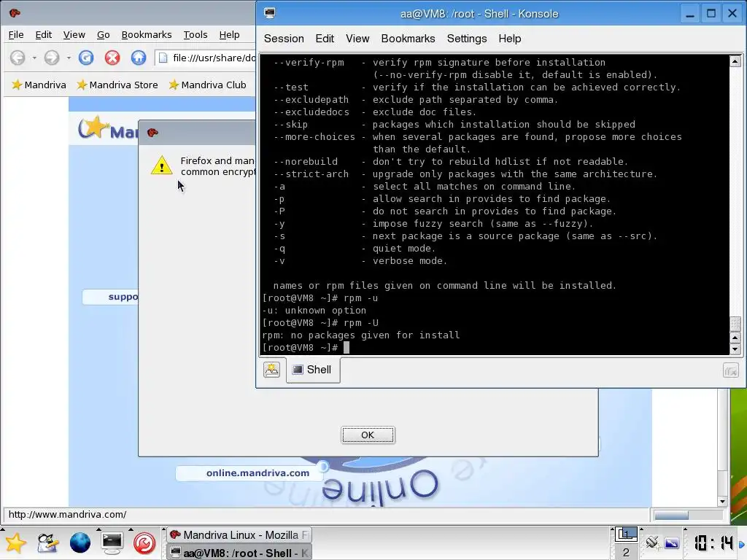Screen dimensions: 747x560
Task: Switch to aa@VM8 Shell taskbar entry
Action: click(x=239, y=553)
